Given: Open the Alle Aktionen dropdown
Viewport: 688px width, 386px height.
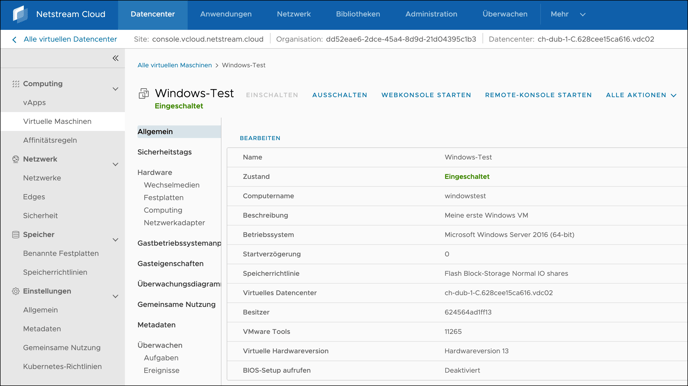Looking at the screenshot, I should 641,95.
